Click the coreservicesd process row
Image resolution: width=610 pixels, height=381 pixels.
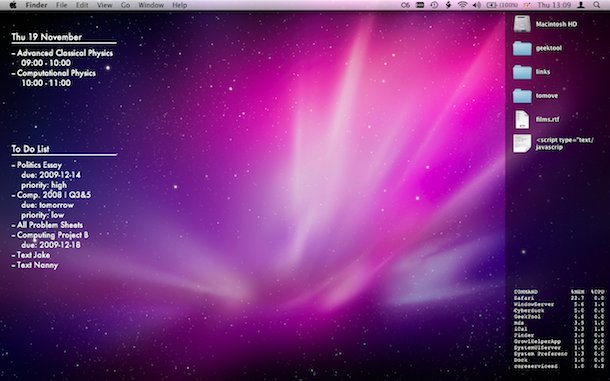point(559,366)
